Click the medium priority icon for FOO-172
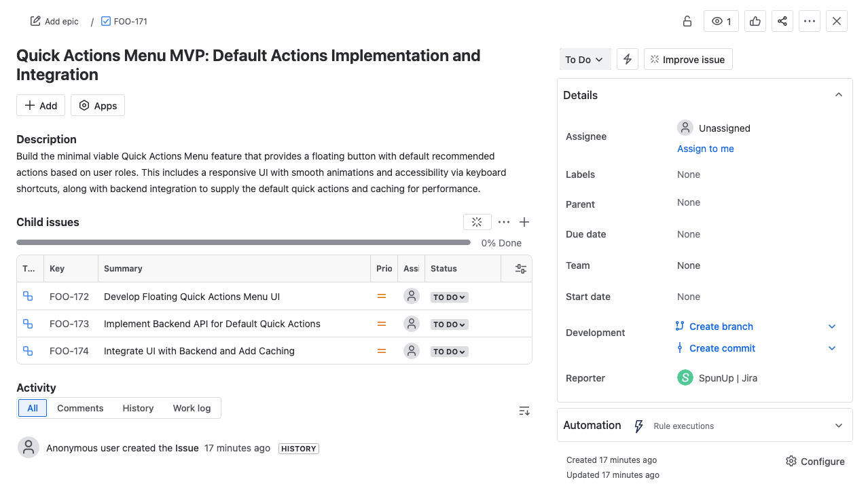This screenshot has width=868, height=503. pyautogui.click(x=382, y=296)
